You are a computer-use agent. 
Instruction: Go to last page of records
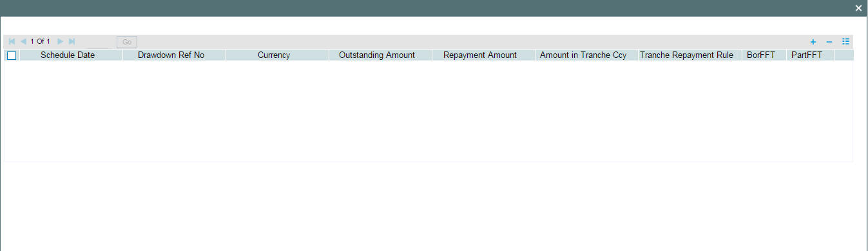click(x=72, y=41)
